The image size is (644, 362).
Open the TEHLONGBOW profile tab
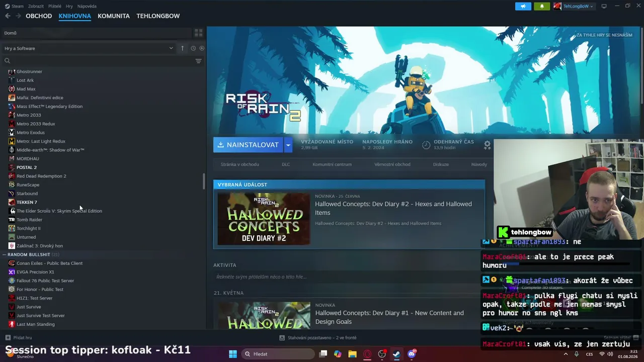pyautogui.click(x=158, y=16)
